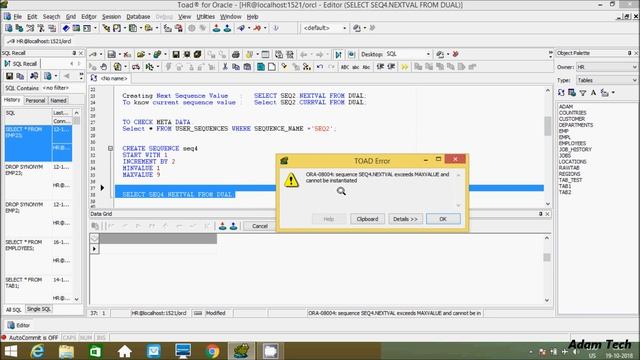
Task: Click the hand icon in second editor toolbar row
Action: click(104, 67)
